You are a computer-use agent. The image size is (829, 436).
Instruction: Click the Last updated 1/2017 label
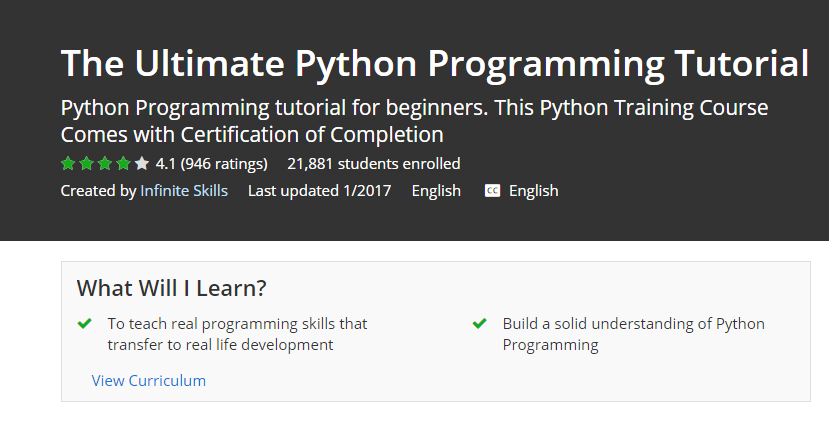click(x=319, y=191)
